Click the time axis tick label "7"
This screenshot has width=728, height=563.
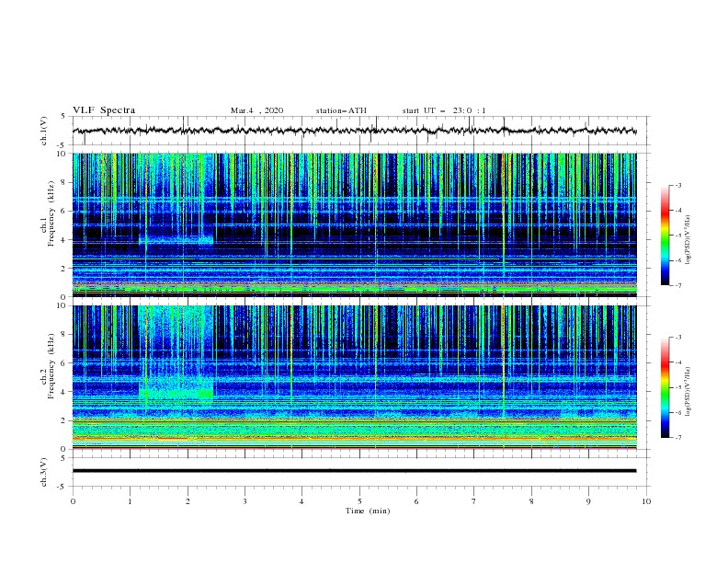[474, 501]
